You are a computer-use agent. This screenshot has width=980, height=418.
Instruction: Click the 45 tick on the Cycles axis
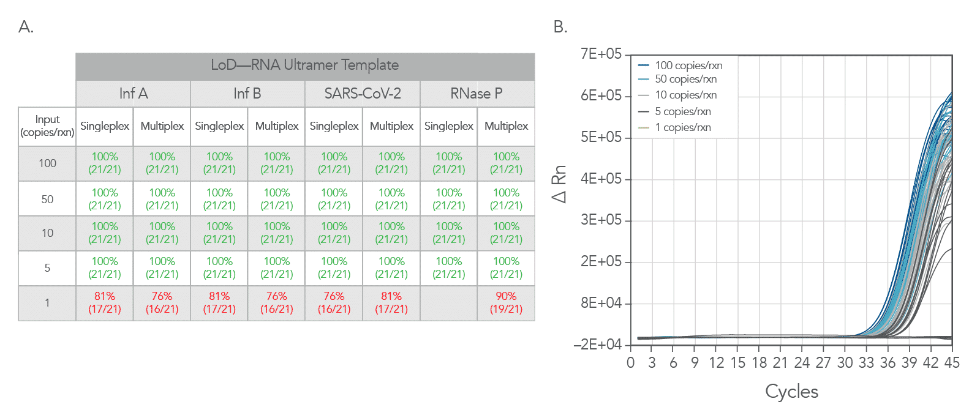951,363
